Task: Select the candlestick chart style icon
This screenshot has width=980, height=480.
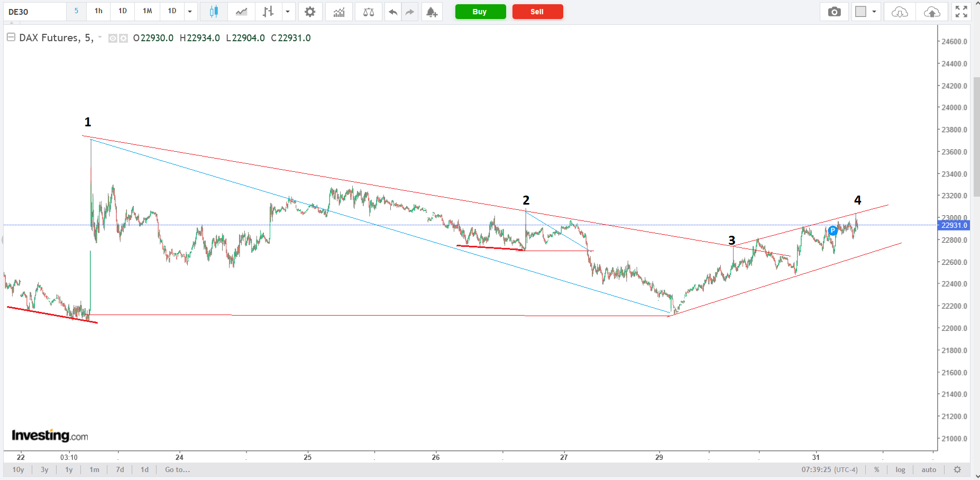Action: 214,12
